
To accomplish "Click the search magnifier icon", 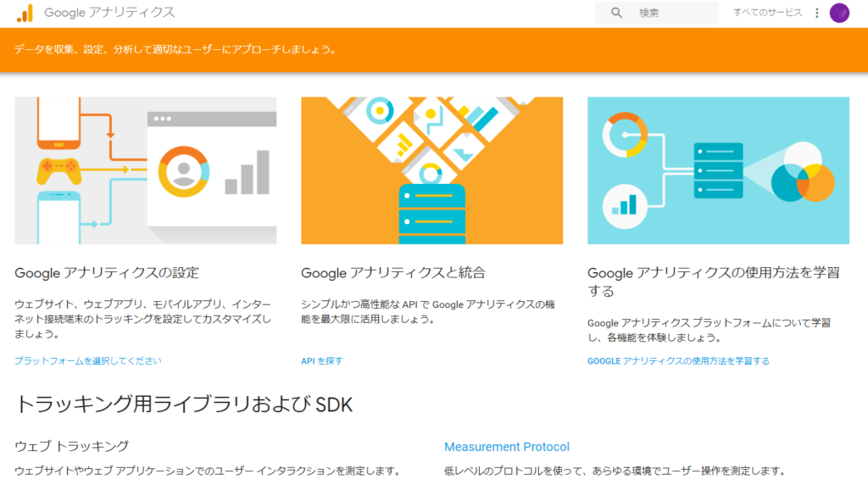I will pos(616,13).
